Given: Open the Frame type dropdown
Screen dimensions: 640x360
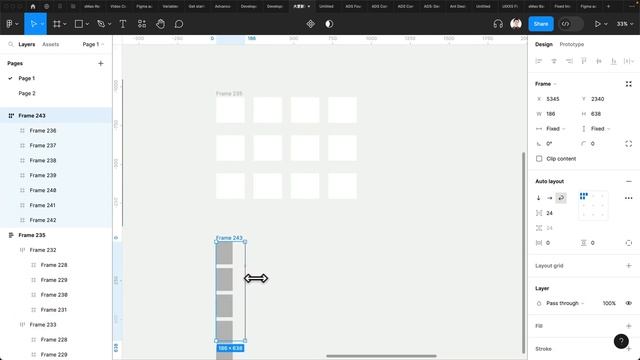Looking at the screenshot, I should tap(546, 84).
